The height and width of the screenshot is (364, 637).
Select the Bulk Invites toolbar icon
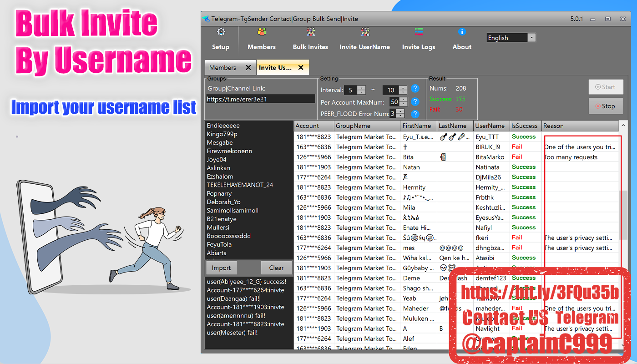tap(310, 32)
